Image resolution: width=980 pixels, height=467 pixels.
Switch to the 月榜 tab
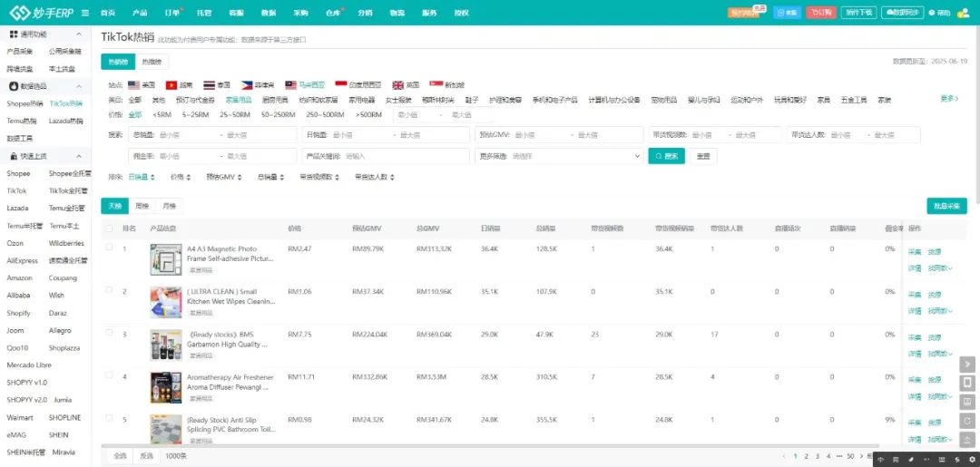pos(170,206)
